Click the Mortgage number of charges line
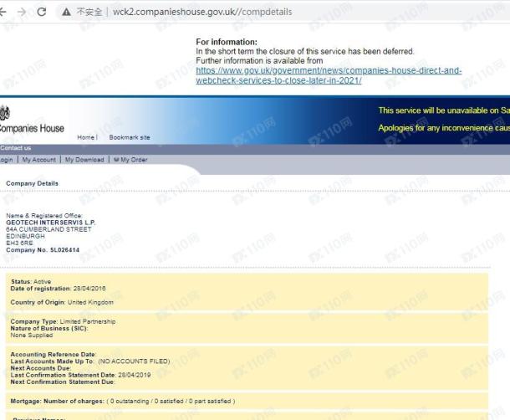This screenshot has height=420, width=510. coord(123,401)
